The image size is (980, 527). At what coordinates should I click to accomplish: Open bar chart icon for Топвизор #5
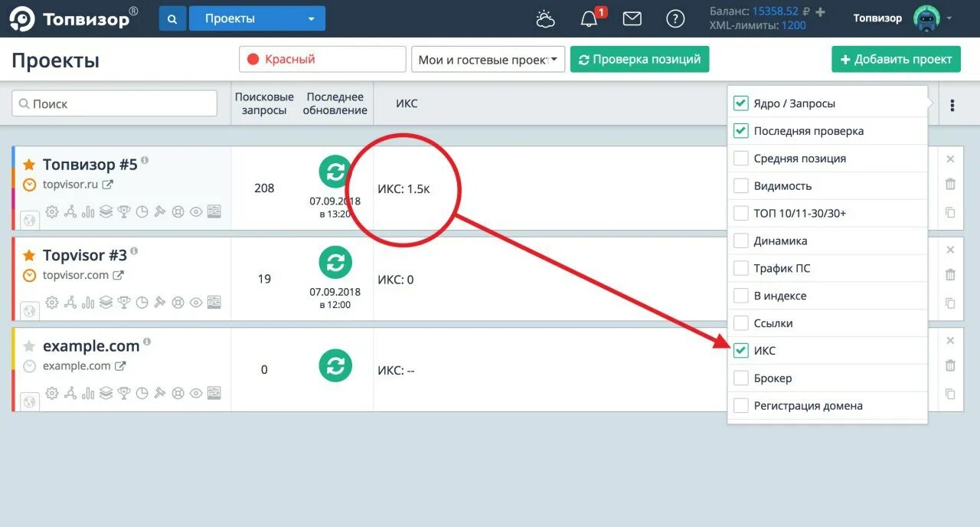point(88,212)
